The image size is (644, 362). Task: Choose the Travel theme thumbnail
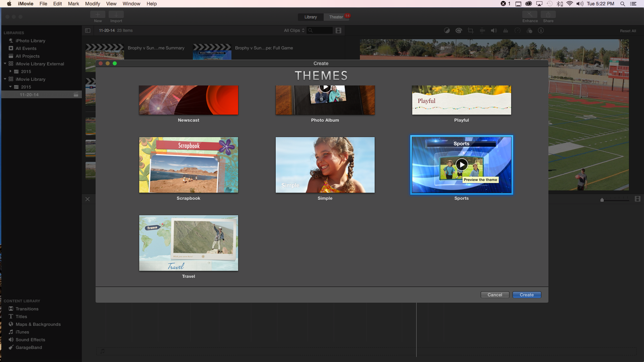pos(189,243)
